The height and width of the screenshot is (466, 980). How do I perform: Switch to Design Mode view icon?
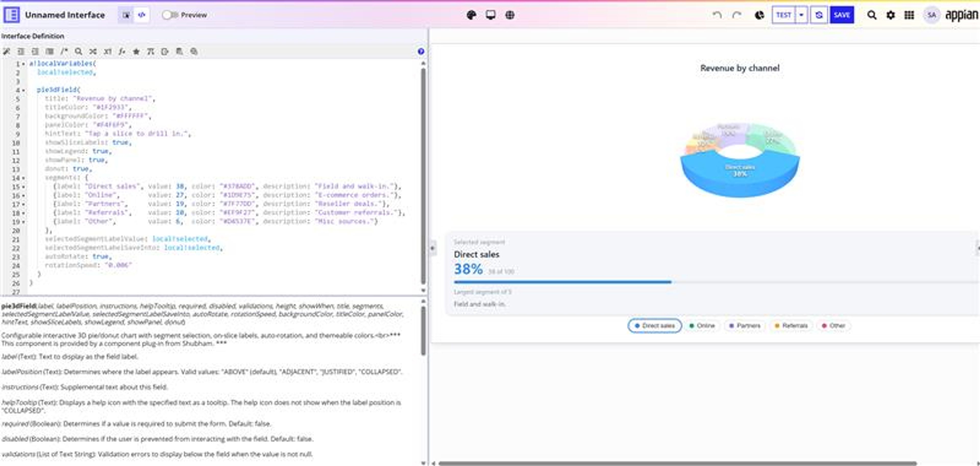[126, 15]
